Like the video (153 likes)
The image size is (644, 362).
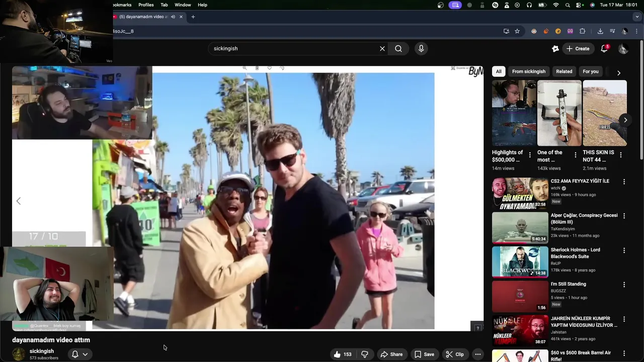point(343,354)
